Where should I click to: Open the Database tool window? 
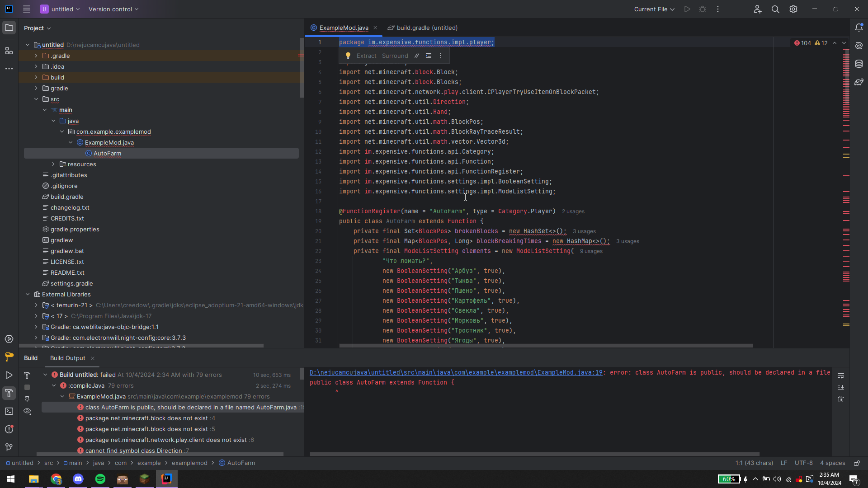(859, 64)
